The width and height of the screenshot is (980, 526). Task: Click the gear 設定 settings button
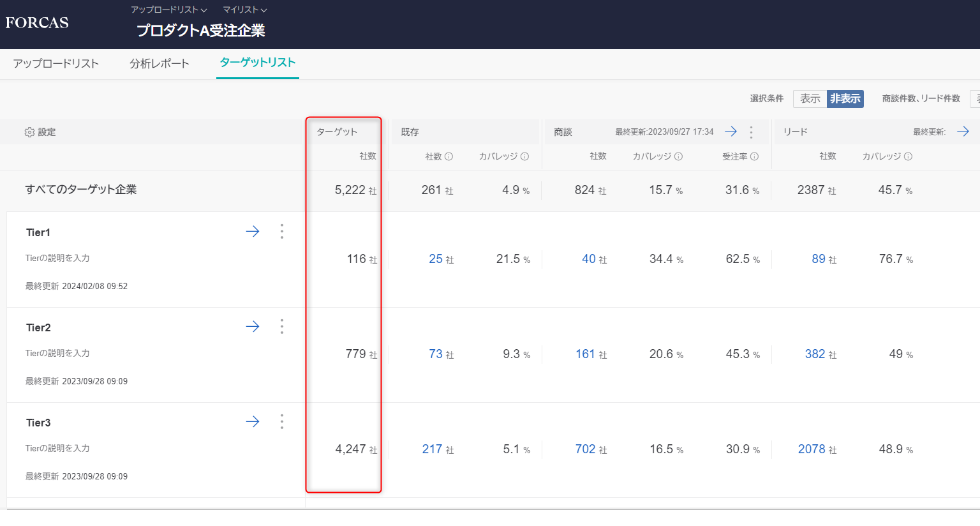[x=40, y=132]
